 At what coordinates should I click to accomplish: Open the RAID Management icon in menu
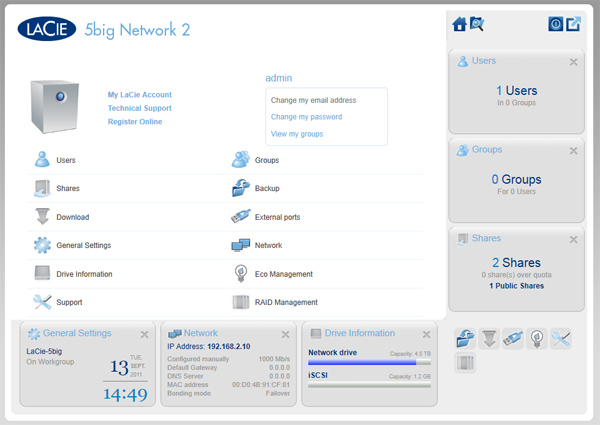(241, 302)
